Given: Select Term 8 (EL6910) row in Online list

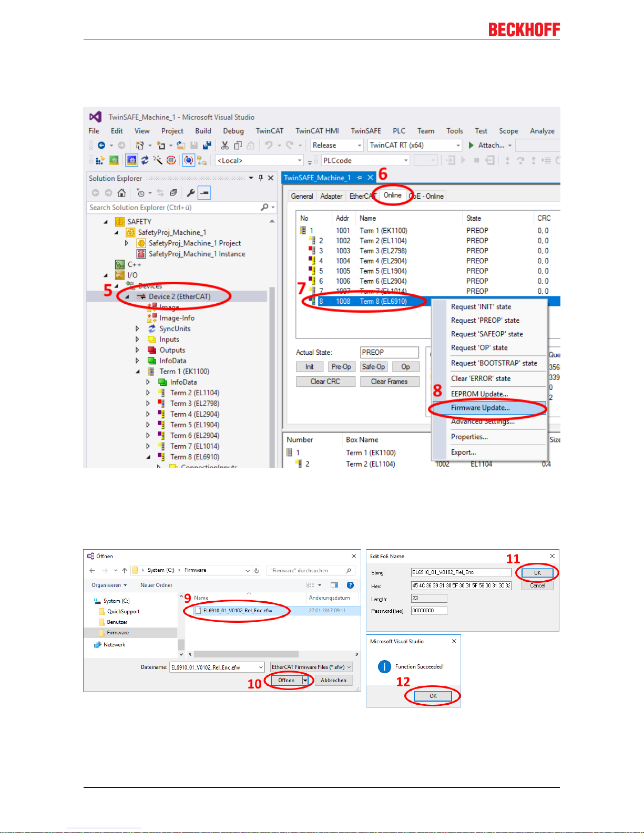Looking at the screenshot, I should 428,301.
